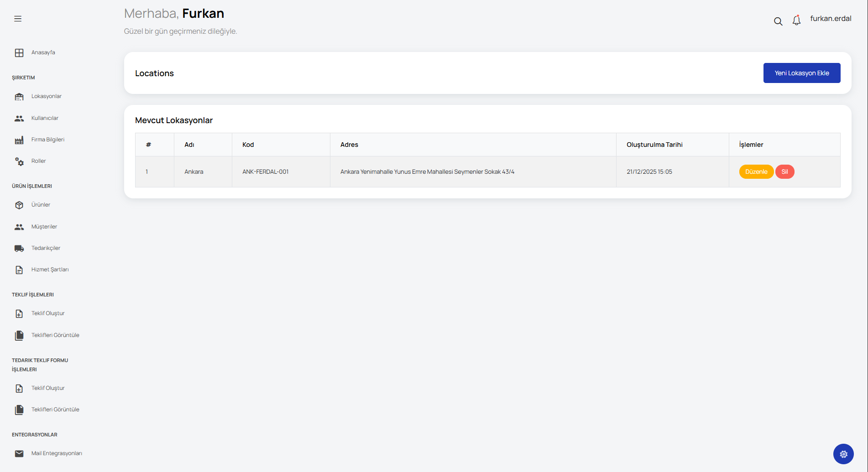The height and width of the screenshot is (472, 868).
Task: Open the search magnifier icon
Action: pyautogui.click(x=778, y=21)
